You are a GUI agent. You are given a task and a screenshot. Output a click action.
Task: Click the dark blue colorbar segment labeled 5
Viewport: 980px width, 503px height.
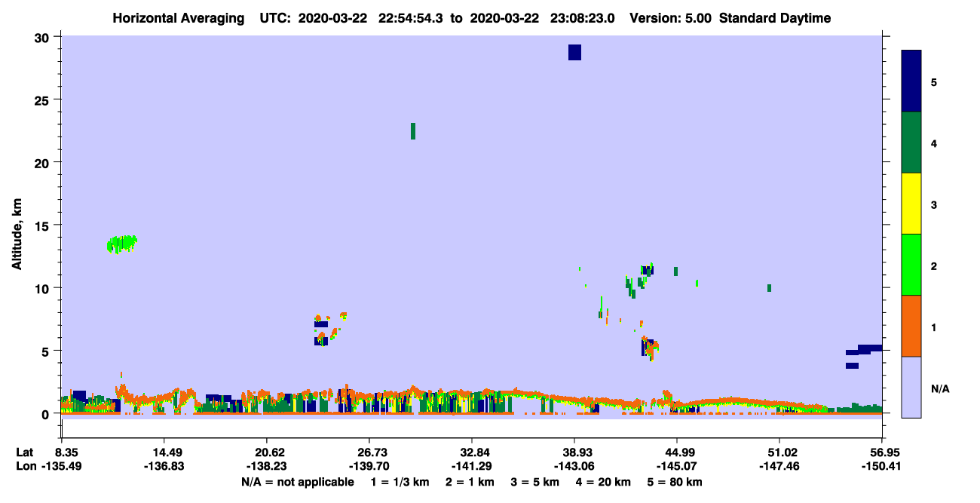click(x=911, y=81)
